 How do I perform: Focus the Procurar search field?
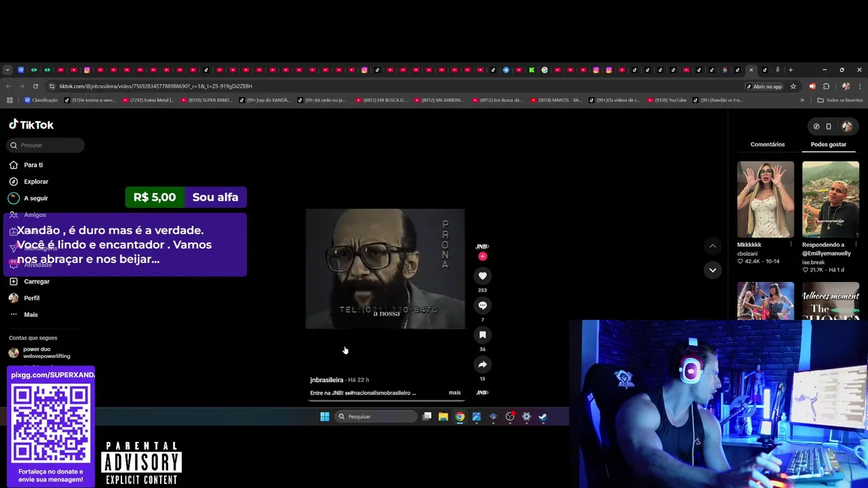46,145
